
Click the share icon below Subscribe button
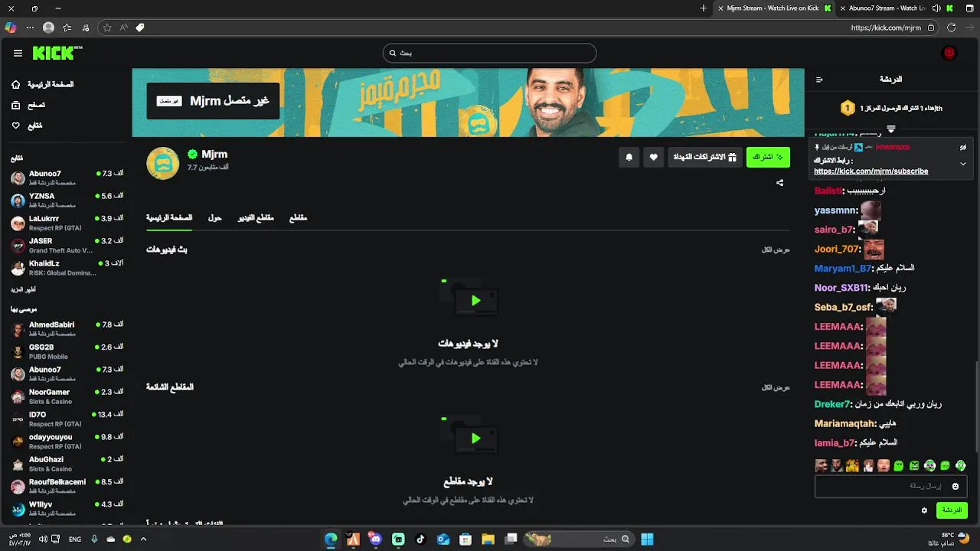click(x=779, y=183)
